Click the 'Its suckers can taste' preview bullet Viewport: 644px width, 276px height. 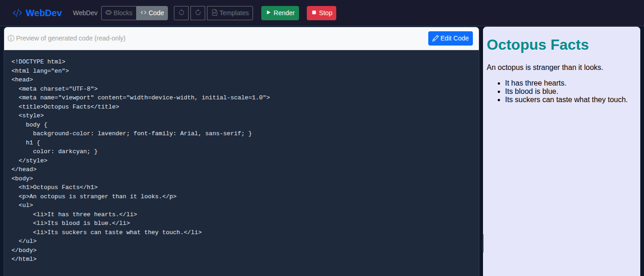pyautogui.click(x=566, y=100)
